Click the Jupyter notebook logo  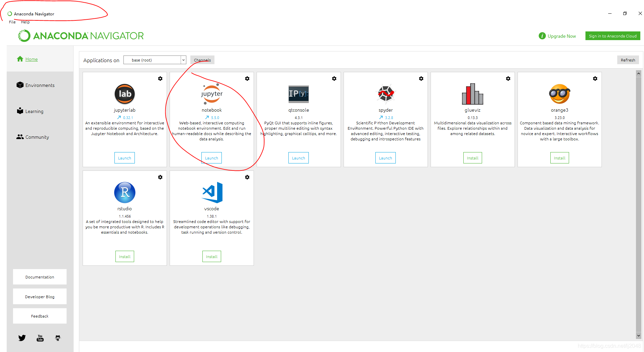tap(212, 94)
